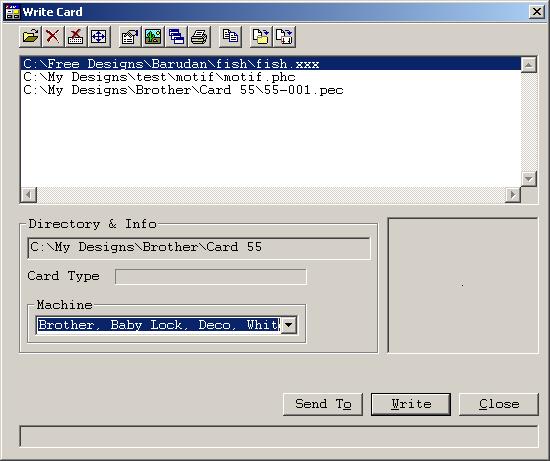
Task: Click the file list scroll down arrow
Action: (x=529, y=179)
